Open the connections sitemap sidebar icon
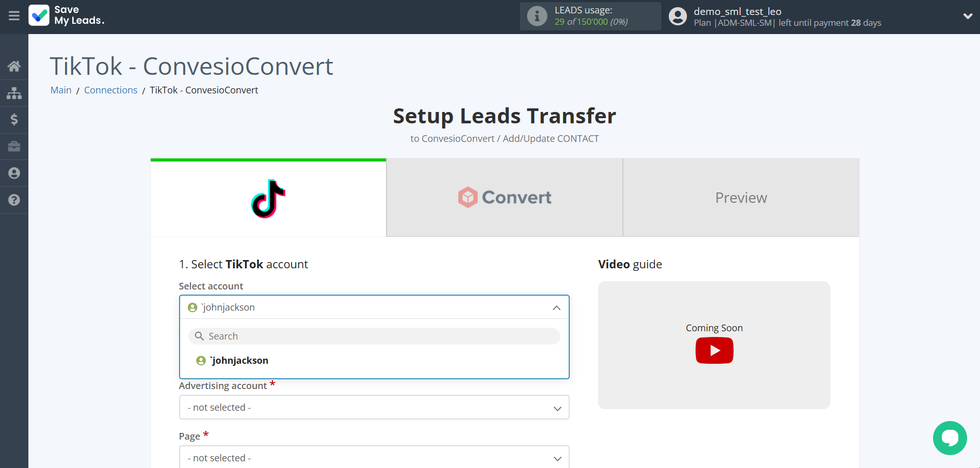The height and width of the screenshot is (468, 980). [x=14, y=93]
